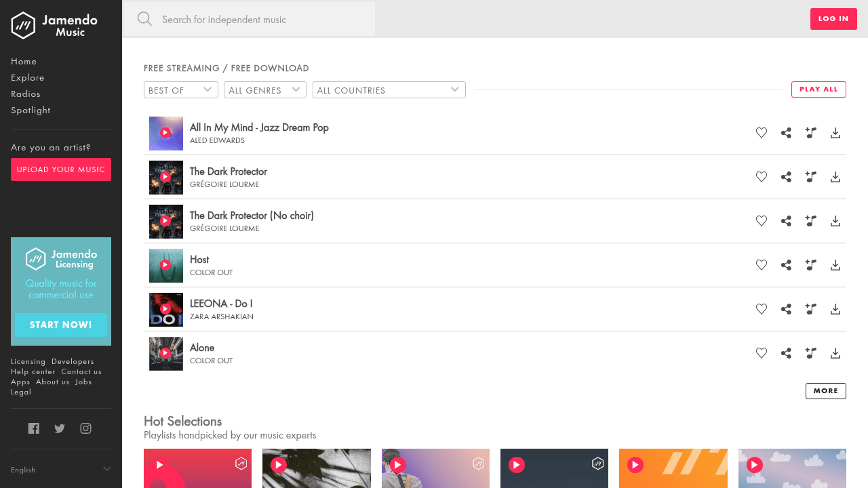Viewport: 868px width, 488px height.
Task: Like the track 'The Dark Protector'
Action: point(762,177)
